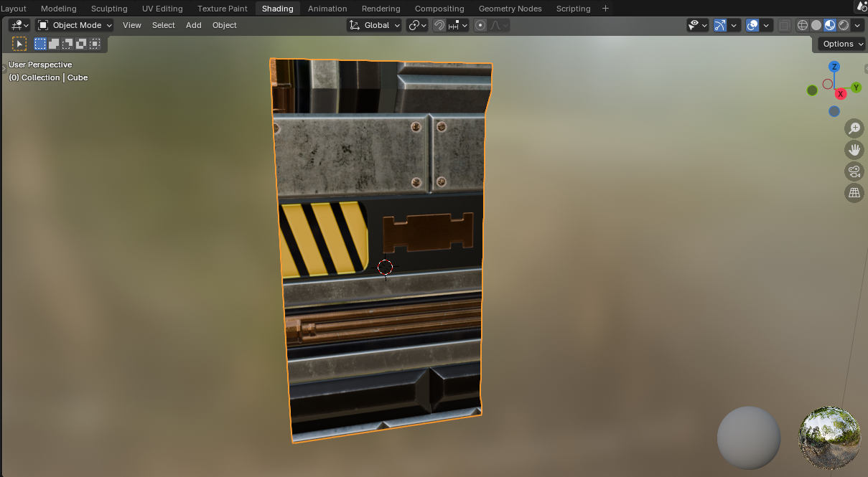
Task: Choose Intersect selection mode icon
Action: click(95, 44)
